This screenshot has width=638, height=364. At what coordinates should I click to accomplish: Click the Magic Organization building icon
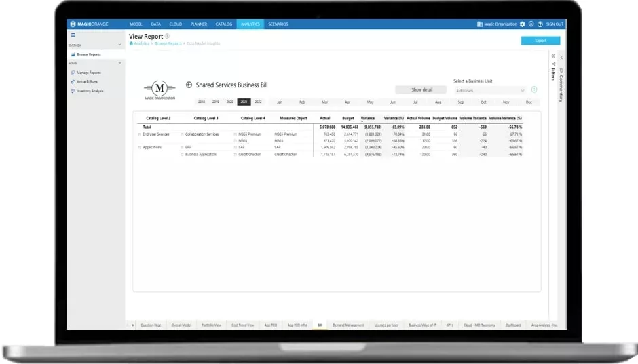point(480,24)
